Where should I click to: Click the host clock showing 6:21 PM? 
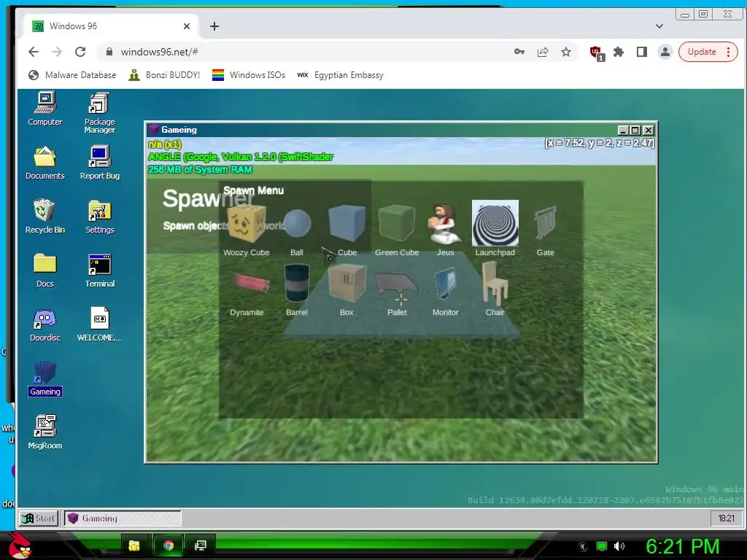click(682, 547)
